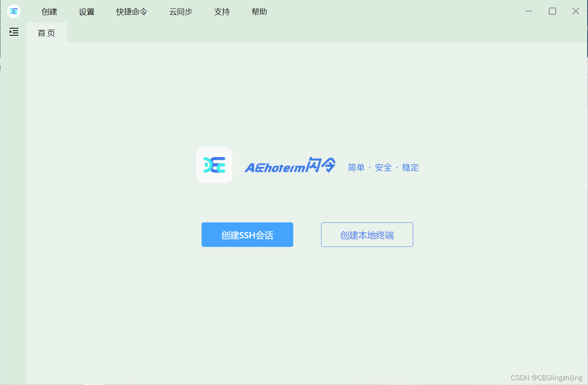Open the 支持 menu
The width and height of the screenshot is (588, 385).
click(x=222, y=12)
